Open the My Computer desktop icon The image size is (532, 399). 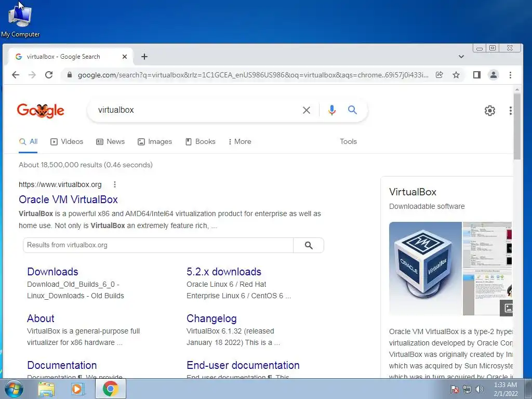click(x=20, y=21)
